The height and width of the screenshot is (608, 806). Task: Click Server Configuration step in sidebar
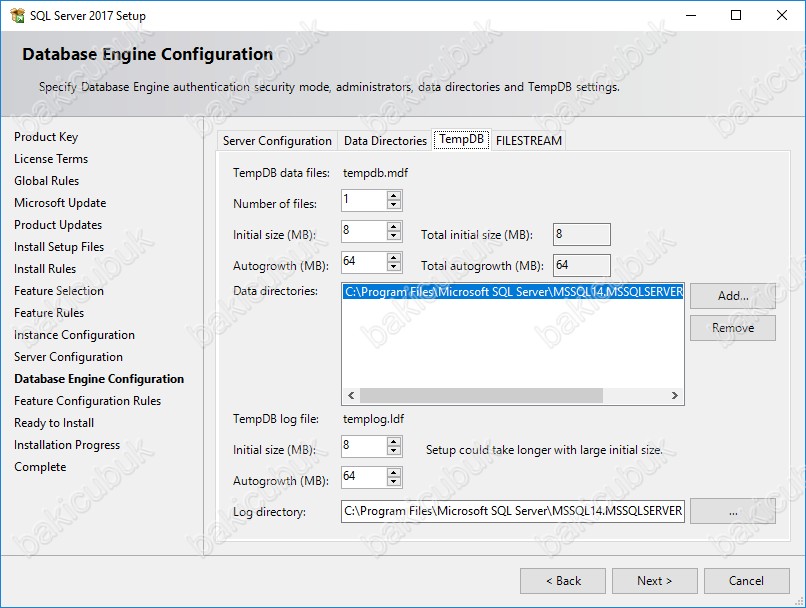point(68,357)
